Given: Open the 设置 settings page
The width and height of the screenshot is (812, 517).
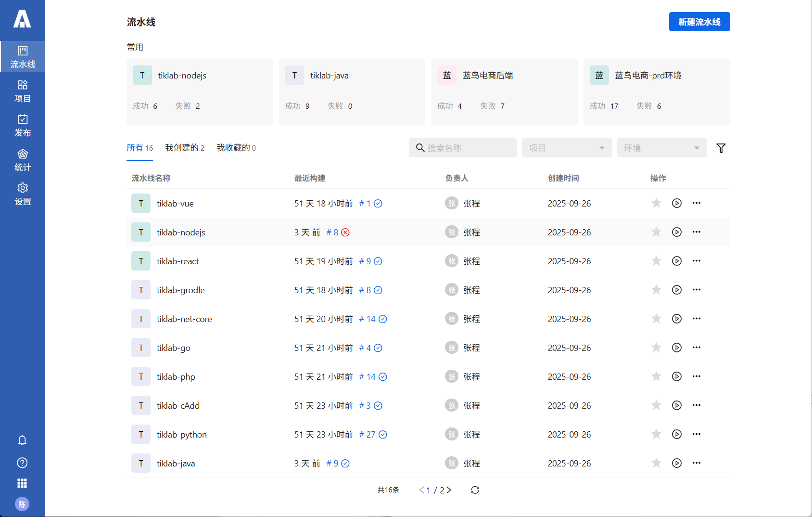Looking at the screenshot, I should click(22, 194).
